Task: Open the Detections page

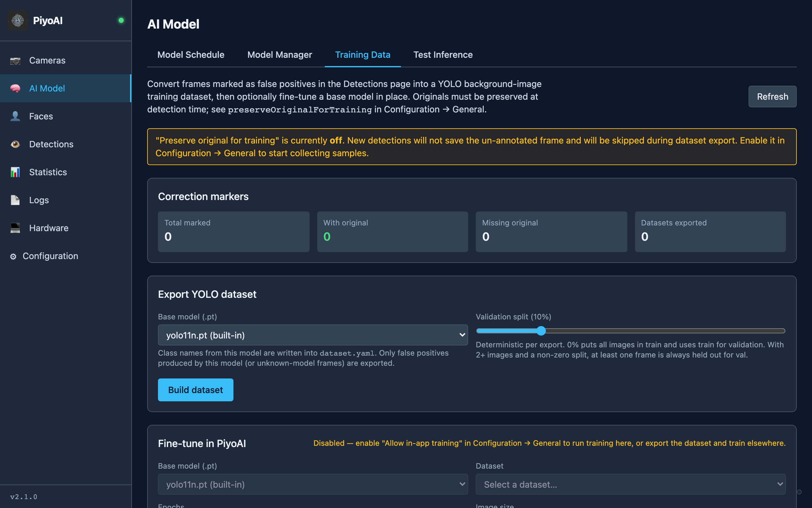Action: (66, 144)
